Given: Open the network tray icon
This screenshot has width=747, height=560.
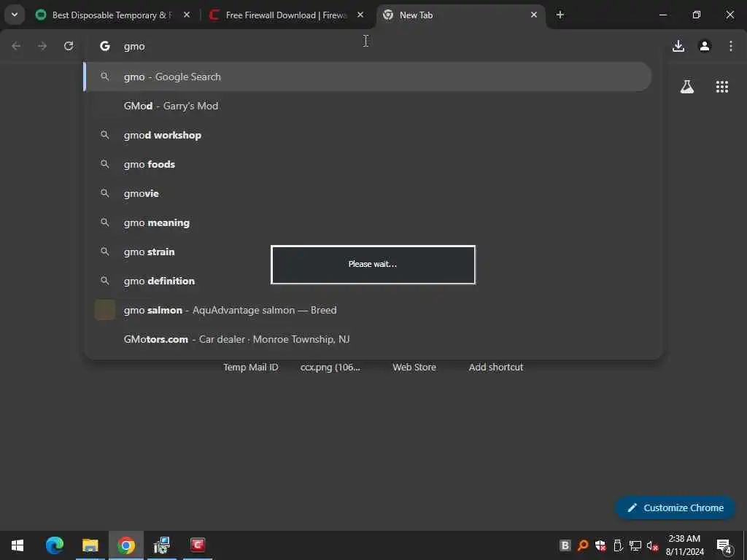Looking at the screenshot, I should coord(635,545).
